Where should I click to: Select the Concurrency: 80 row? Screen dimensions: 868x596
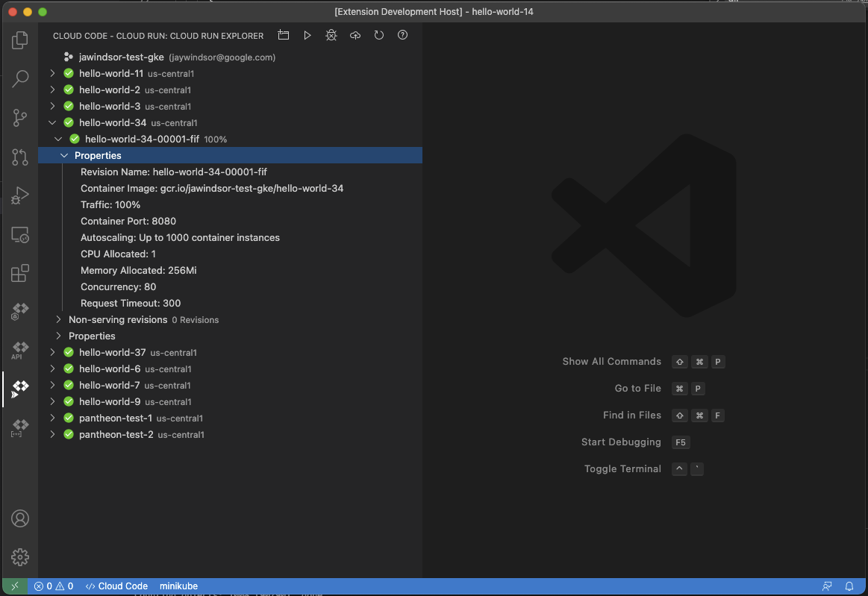231,286
